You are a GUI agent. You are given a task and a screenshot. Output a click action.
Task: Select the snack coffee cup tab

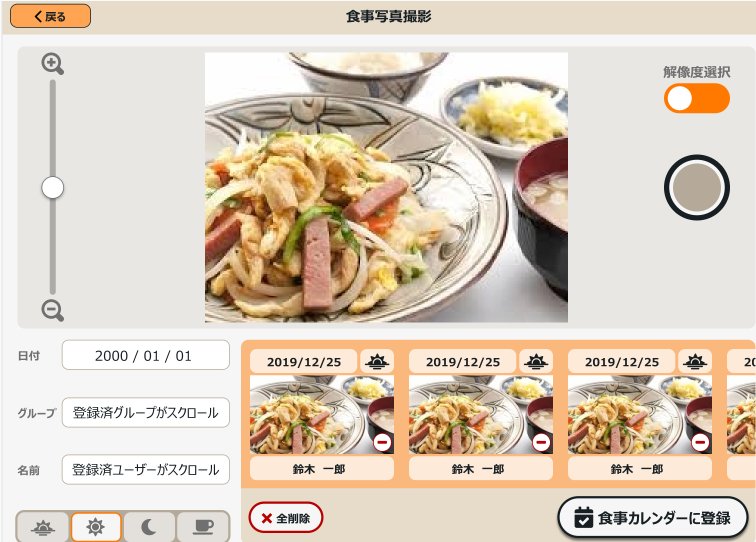203,527
